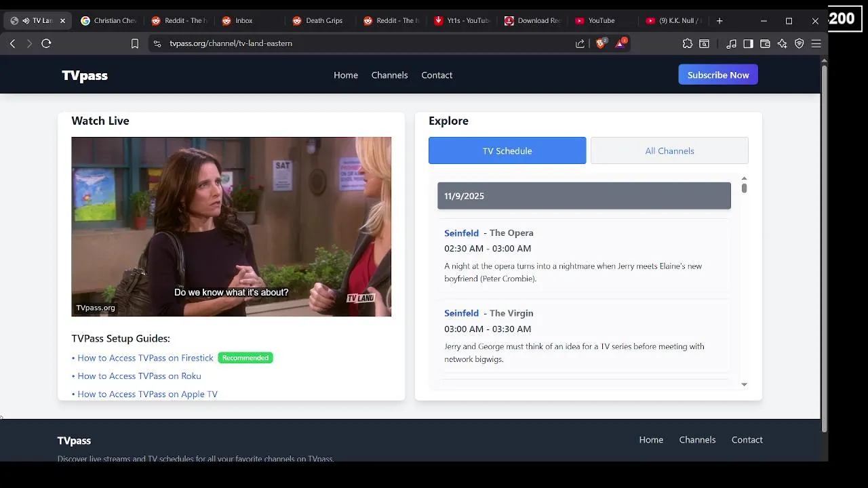The height and width of the screenshot is (488, 868).
Task: Click the Subscribe Now button
Action: point(718,75)
